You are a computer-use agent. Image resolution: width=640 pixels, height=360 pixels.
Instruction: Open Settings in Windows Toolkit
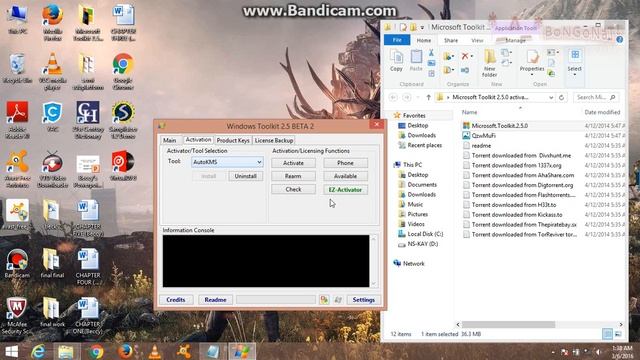coord(363,300)
